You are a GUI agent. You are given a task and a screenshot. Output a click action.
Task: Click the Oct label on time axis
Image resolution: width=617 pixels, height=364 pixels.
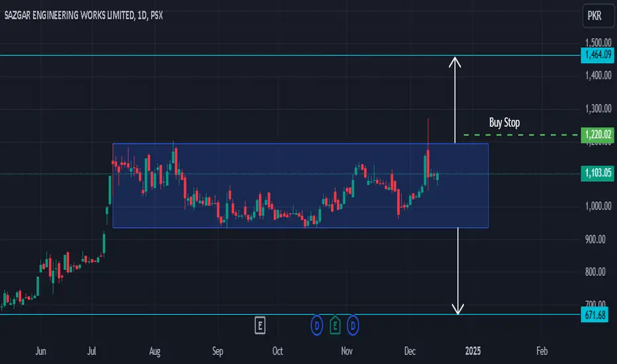pyautogui.click(x=277, y=351)
